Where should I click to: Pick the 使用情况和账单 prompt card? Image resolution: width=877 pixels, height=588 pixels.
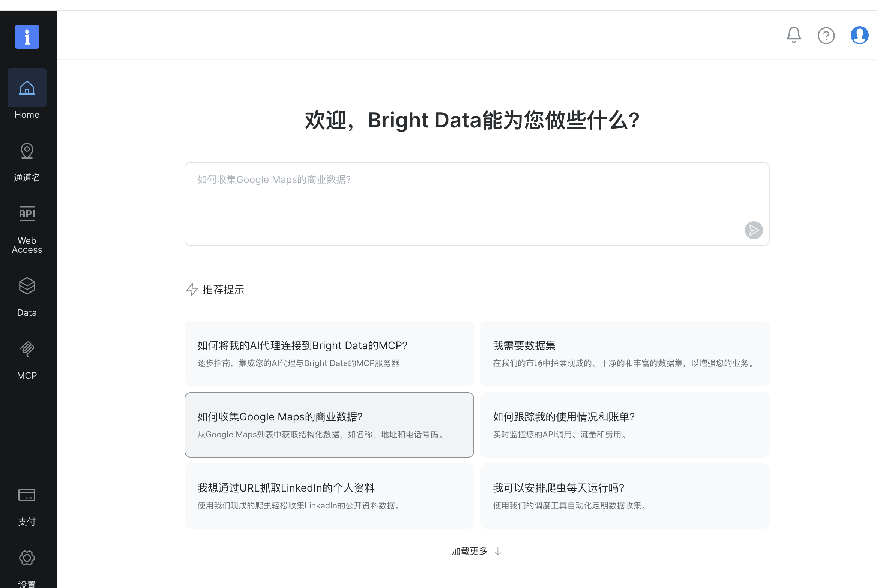625,424
